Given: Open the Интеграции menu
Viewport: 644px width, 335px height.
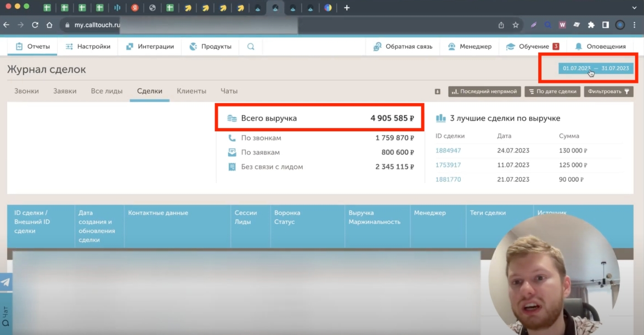Looking at the screenshot, I should 150,47.
